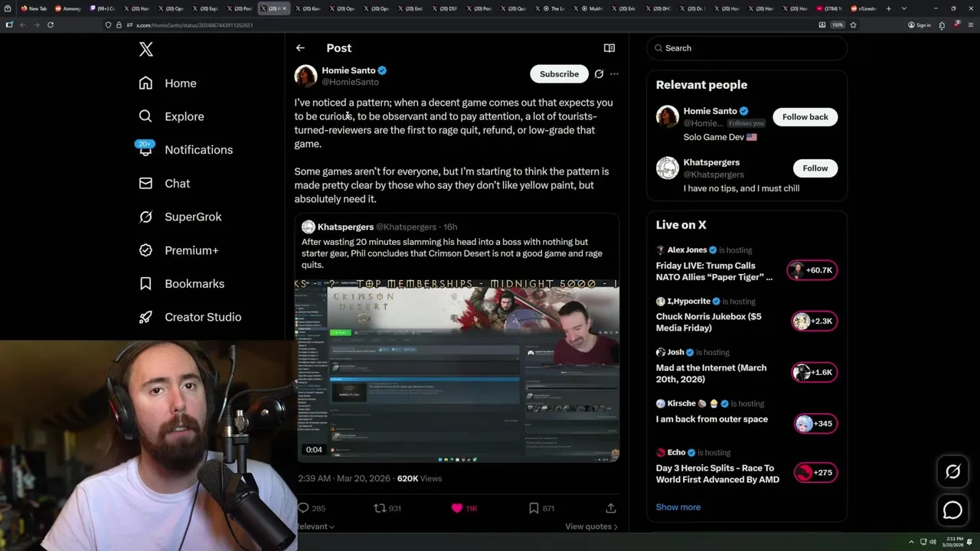Screen dimensions: 980x551
Task: Join Chuck Norris Jukebox live +2.3K
Action: click(815, 321)
